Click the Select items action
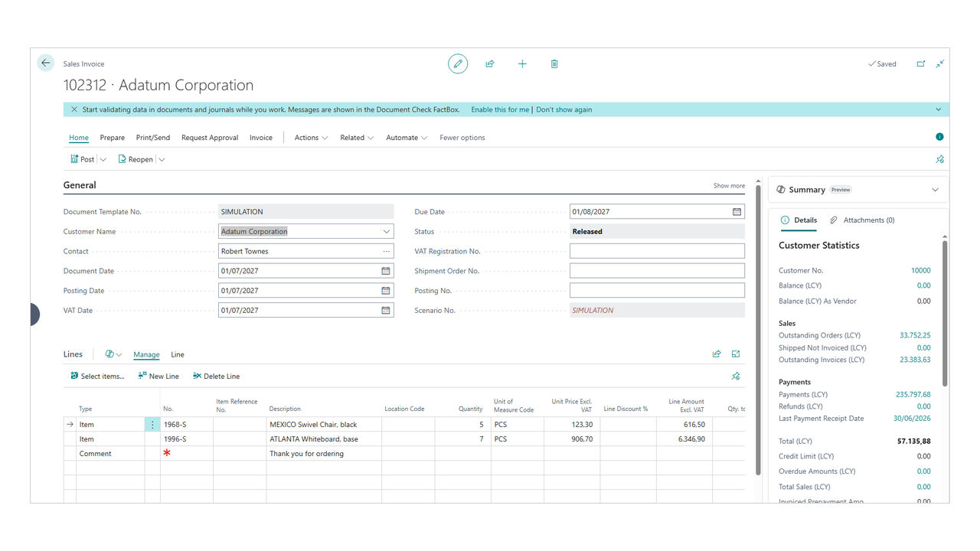980x551 pixels. click(x=97, y=377)
